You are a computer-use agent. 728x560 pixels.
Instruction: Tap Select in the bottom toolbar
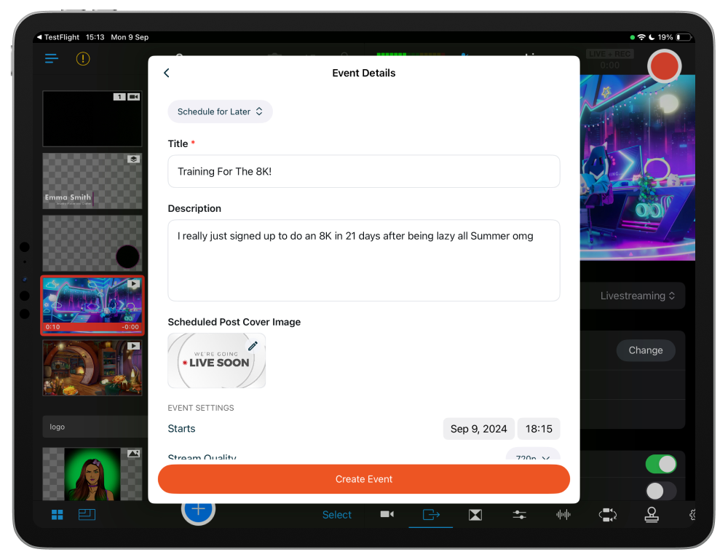[x=337, y=515]
